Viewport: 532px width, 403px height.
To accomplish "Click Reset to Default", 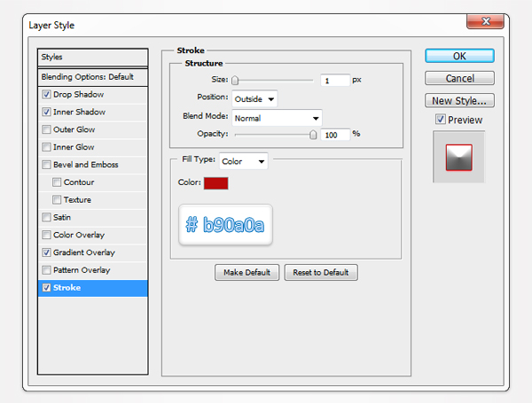I will pos(321,272).
